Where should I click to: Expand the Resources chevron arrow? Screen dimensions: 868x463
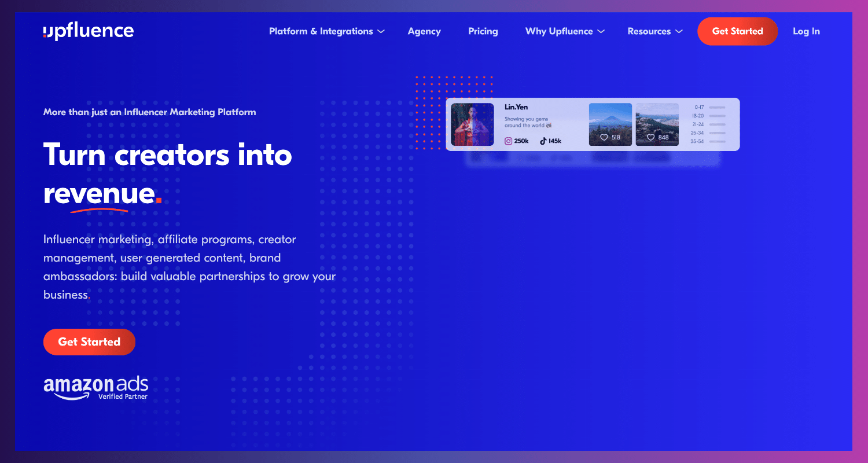679,32
